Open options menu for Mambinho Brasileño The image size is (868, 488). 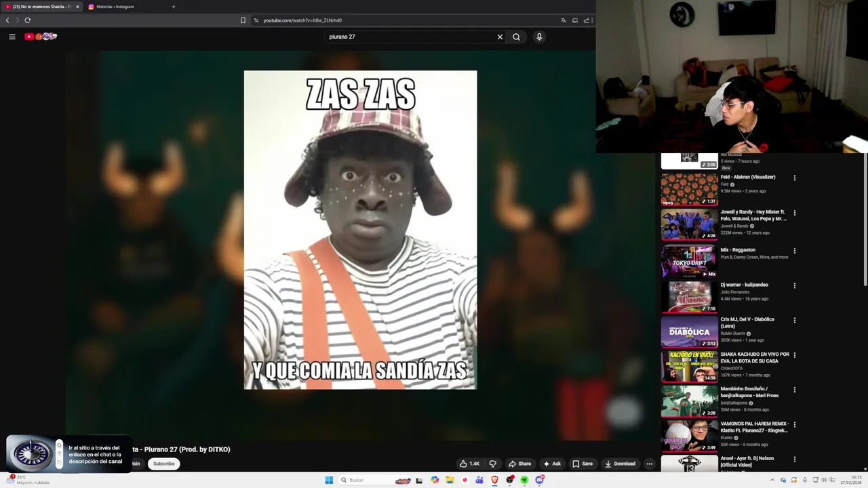(x=795, y=390)
